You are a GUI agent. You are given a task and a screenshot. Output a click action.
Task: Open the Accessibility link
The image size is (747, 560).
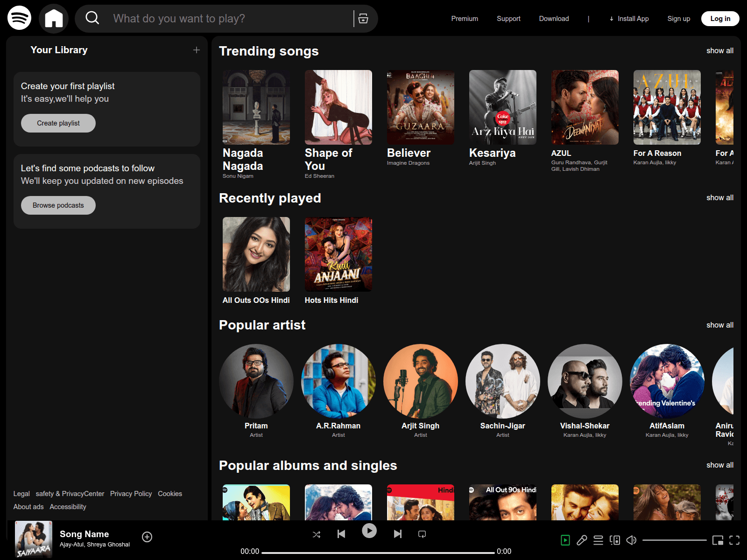[x=68, y=507]
